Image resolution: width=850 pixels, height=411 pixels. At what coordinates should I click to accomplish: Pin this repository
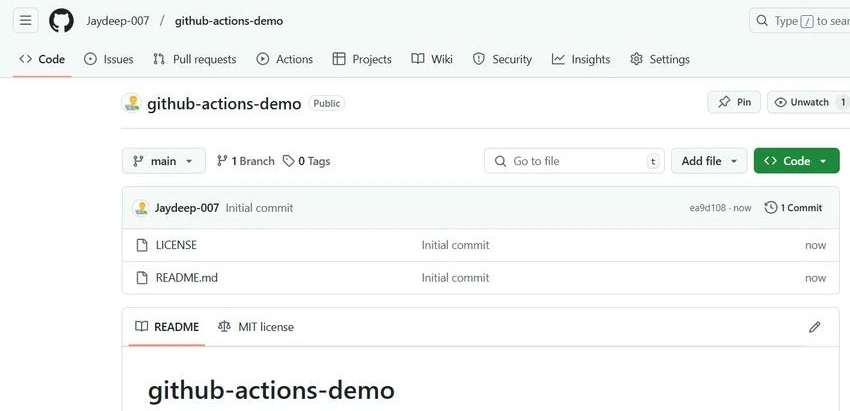(734, 102)
